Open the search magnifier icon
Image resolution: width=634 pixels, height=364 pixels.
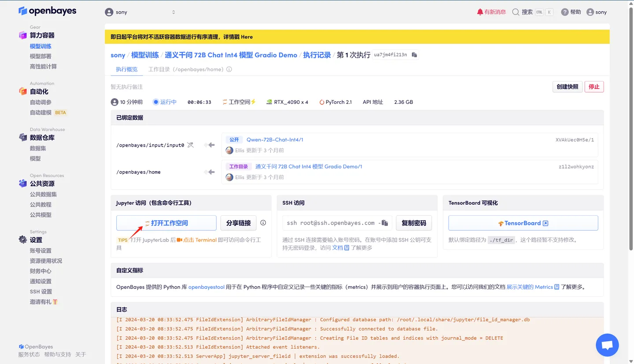[x=516, y=12]
